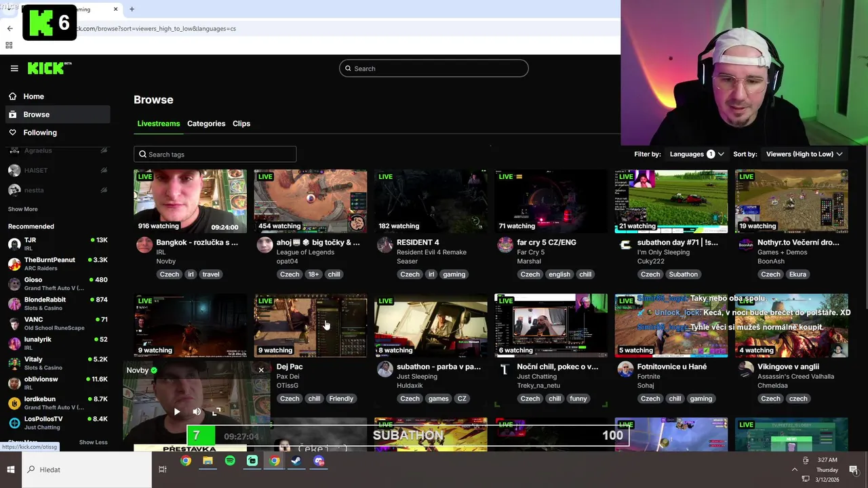The width and height of the screenshot is (868, 488).
Task: Open LosPollosTV channel avatar
Action: [x=14, y=422]
